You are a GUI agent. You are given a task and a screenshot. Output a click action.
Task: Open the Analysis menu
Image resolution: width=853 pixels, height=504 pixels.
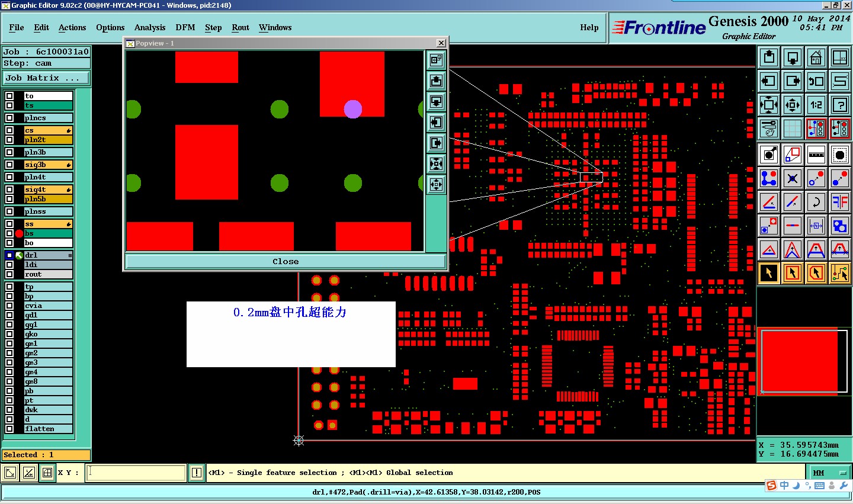coord(150,27)
